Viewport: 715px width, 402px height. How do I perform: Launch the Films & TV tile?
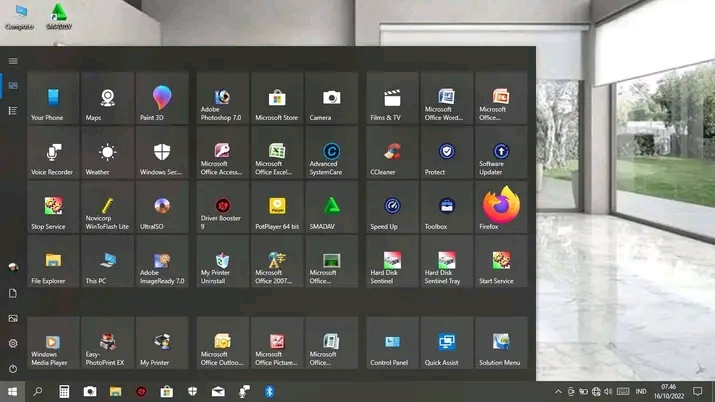pyautogui.click(x=392, y=98)
